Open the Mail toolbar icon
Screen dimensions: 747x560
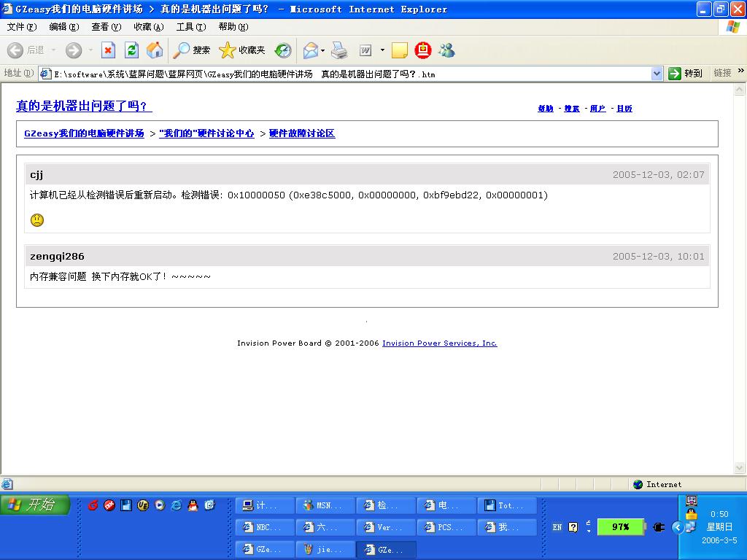click(311, 50)
